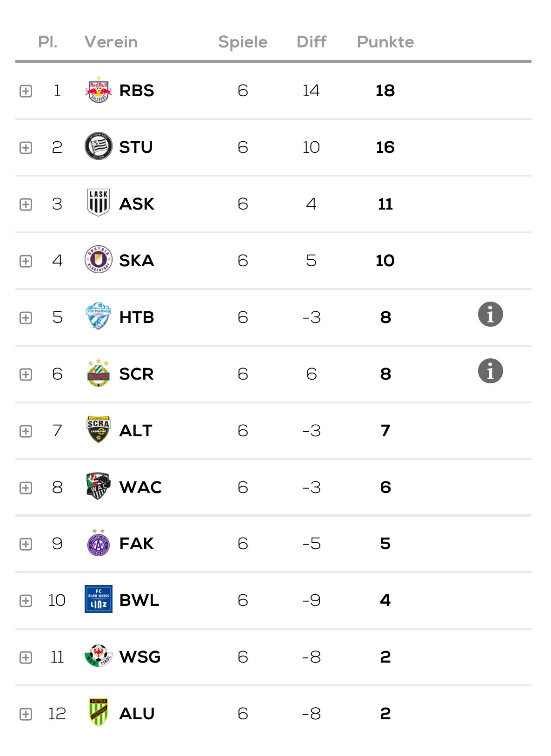Expand the RBS row details
The image size is (551, 756).
(x=26, y=91)
